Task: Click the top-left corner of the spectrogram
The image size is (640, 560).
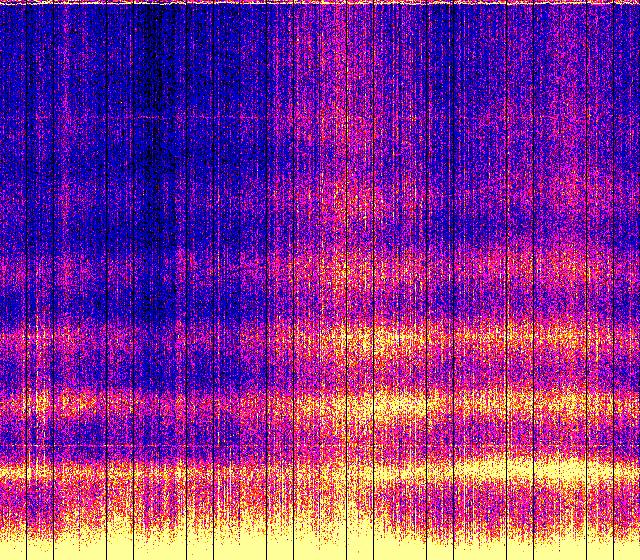Action: pyautogui.click(x=3, y=3)
